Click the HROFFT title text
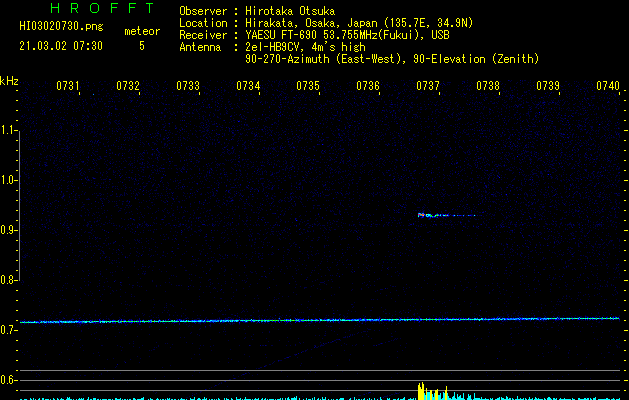The image size is (629, 400). point(102,8)
